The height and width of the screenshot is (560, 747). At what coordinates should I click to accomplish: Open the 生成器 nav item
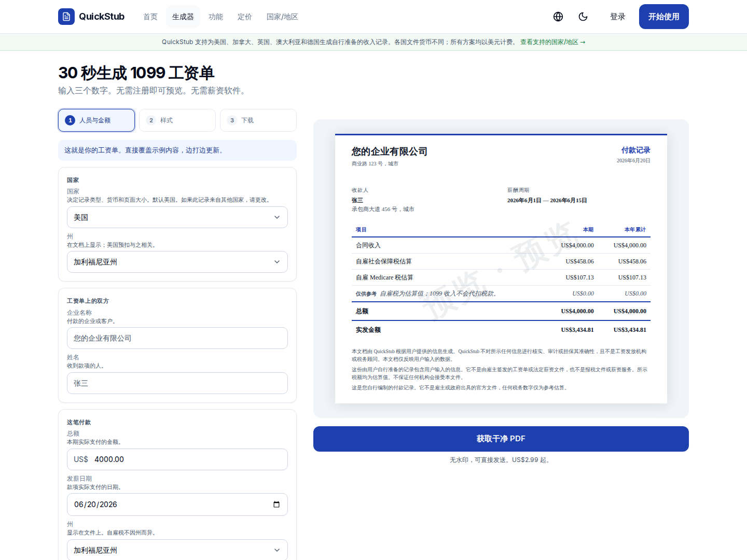(x=183, y=17)
